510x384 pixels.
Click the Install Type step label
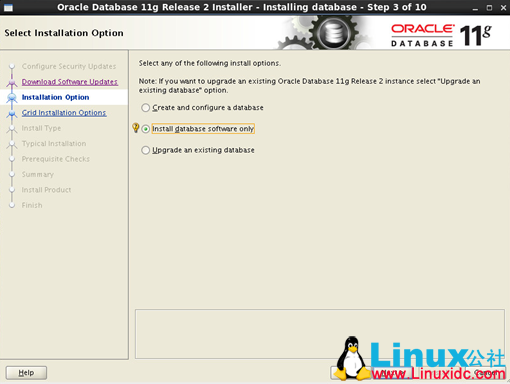click(x=41, y=128)
